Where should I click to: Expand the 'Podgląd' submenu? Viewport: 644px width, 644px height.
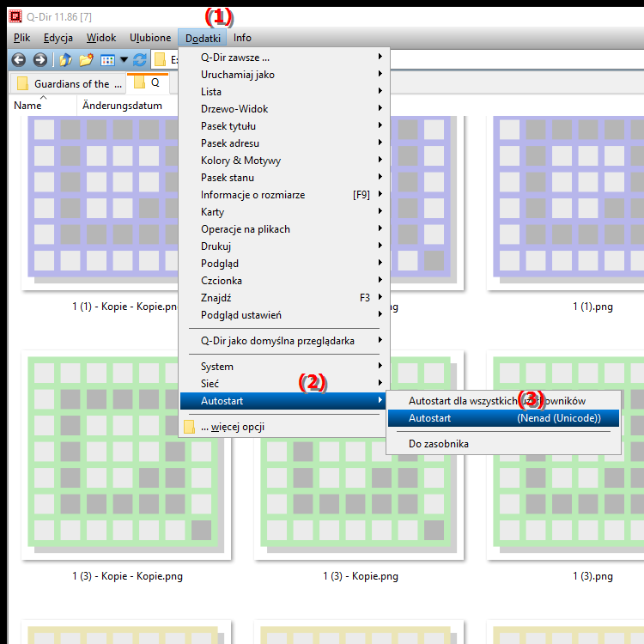(x=284, y=264)
